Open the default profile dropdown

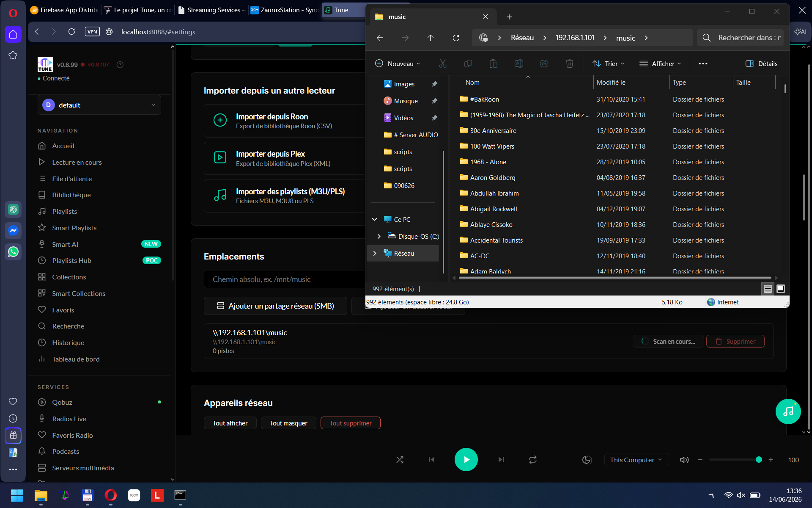pos(99,105)
